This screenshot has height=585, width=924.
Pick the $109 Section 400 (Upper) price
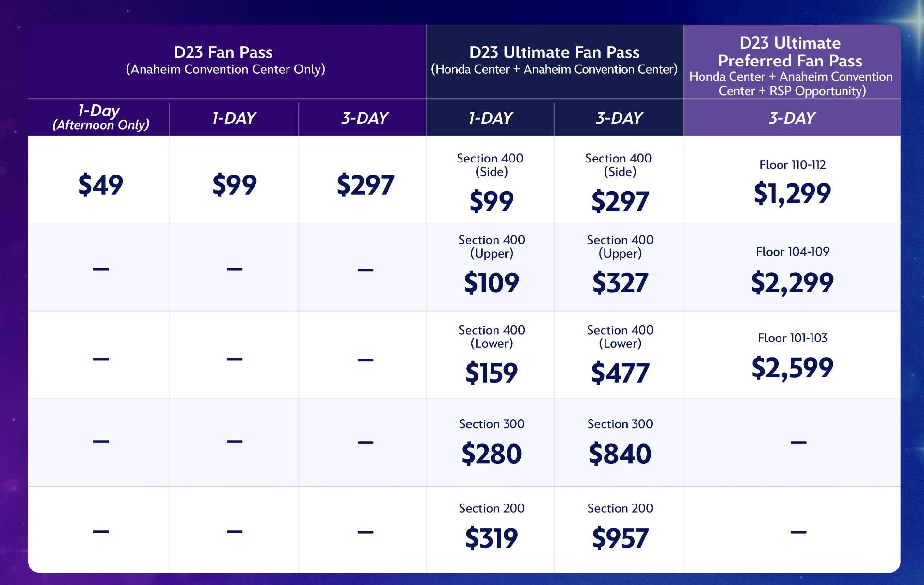tap(491, 283)
